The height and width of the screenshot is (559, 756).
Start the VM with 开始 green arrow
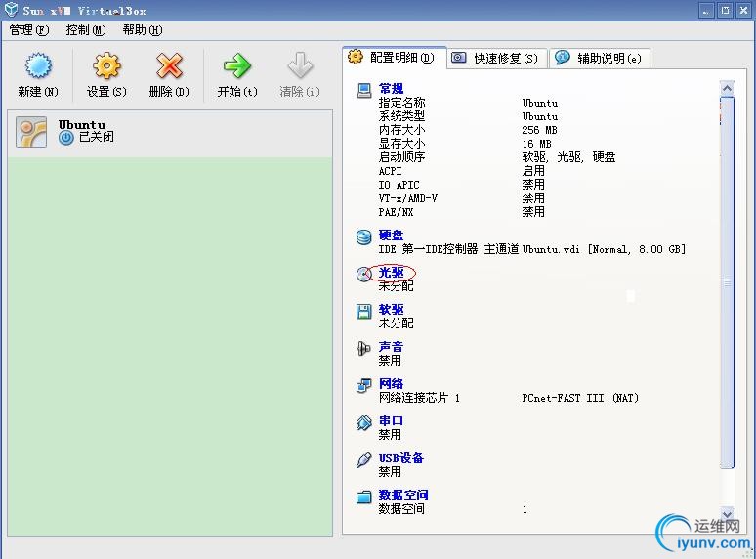point(237,65)
